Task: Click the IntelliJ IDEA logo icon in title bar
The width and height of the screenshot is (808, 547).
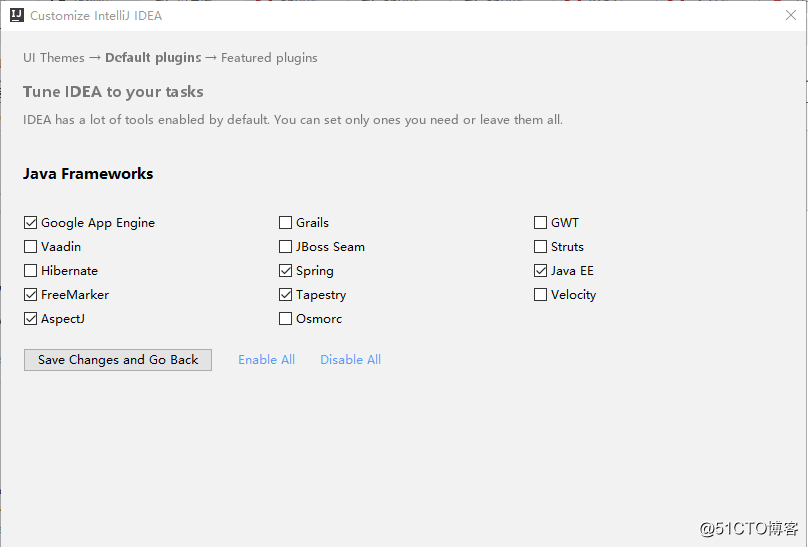Action: point(17,15)
